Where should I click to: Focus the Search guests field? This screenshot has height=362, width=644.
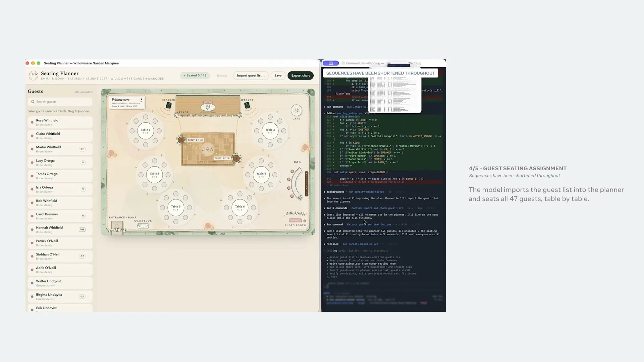60,102
